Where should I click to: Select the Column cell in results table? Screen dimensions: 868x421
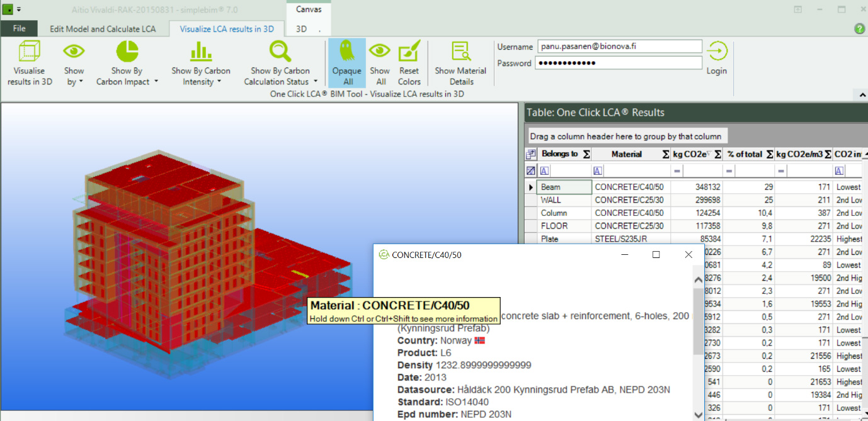click(564, 213)
